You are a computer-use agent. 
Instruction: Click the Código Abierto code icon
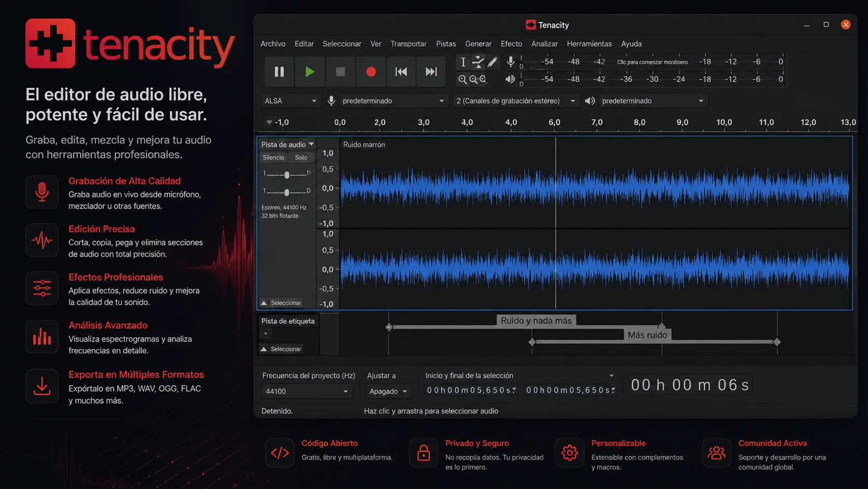(x=280, y=453)
